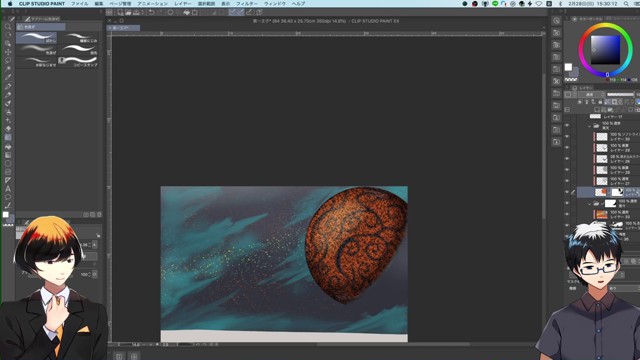Select sub color swatch in color wheel panel
Image resolution: width=640 pixels, height=360 pixels.
click(x=575, y=72)
